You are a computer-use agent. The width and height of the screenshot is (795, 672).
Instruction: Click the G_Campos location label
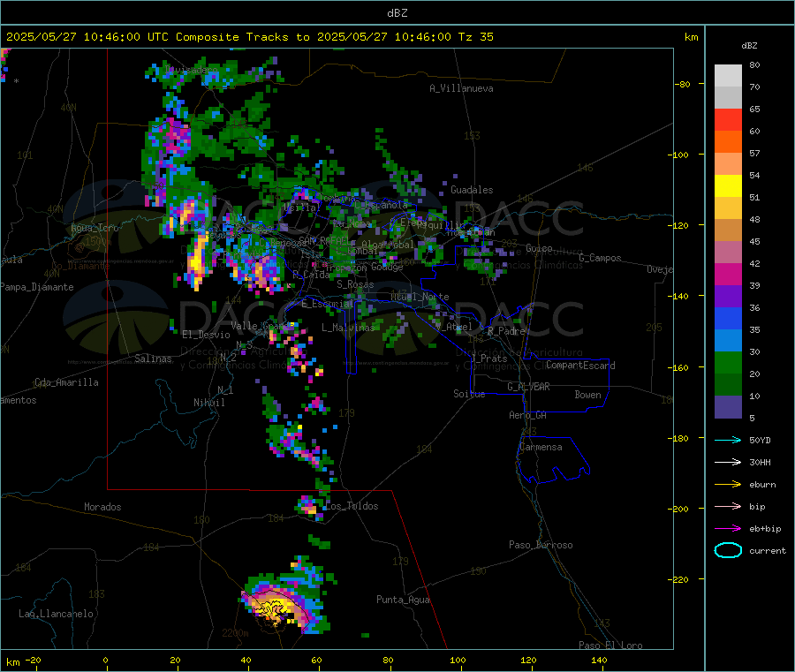[x=601, y=258]
